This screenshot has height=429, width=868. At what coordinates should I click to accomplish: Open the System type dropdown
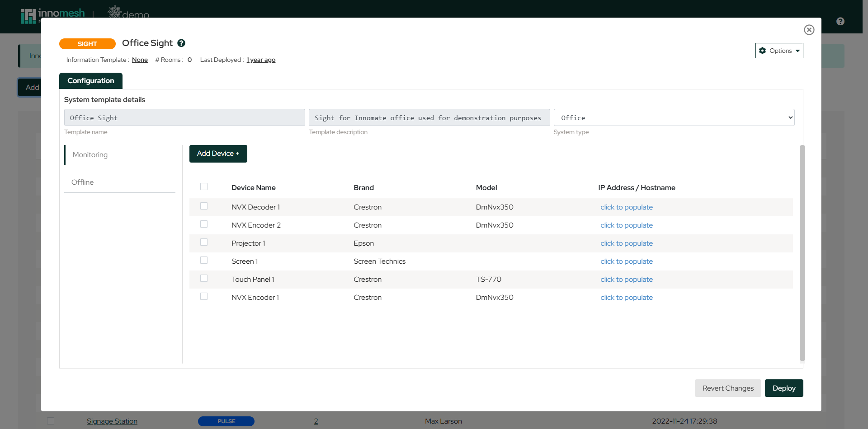[674, 117]
